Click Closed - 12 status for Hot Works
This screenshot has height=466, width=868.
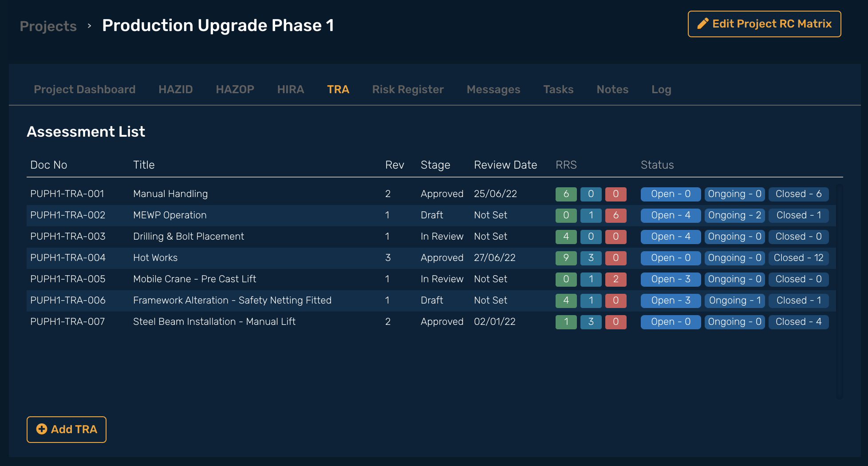(x=798, y=258)
